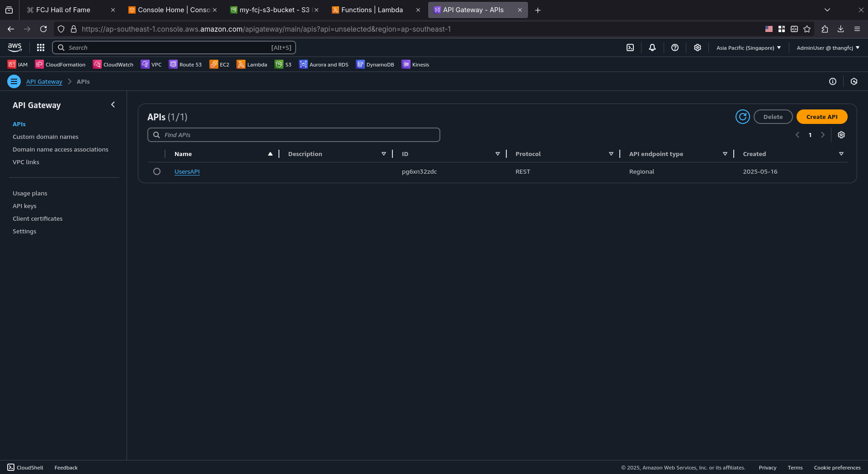868x474 pixels.
Task: Open VPC links in sidebar
Action: click(x=26, y=162)
